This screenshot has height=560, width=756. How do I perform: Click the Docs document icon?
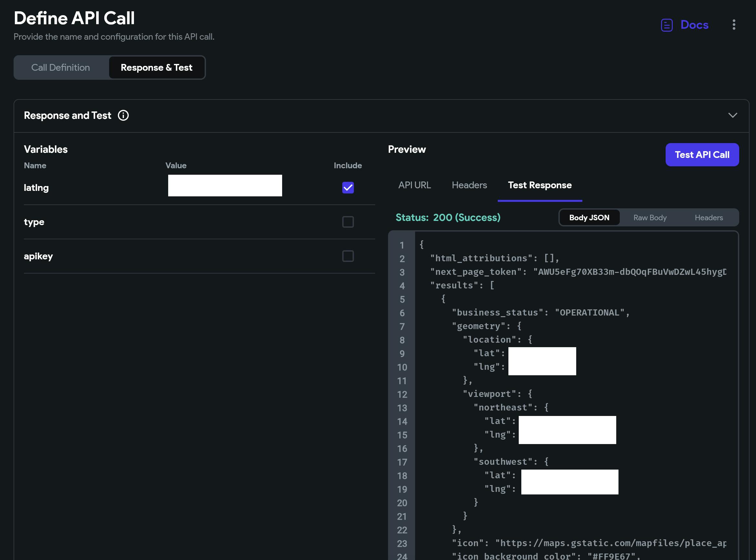[x=666, y=25]
